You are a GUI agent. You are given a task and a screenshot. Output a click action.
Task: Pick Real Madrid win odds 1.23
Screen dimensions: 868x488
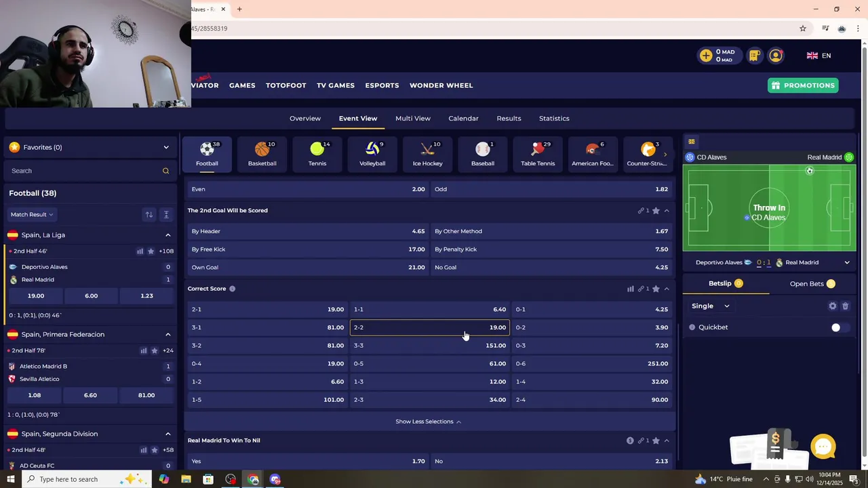(146, 296)
